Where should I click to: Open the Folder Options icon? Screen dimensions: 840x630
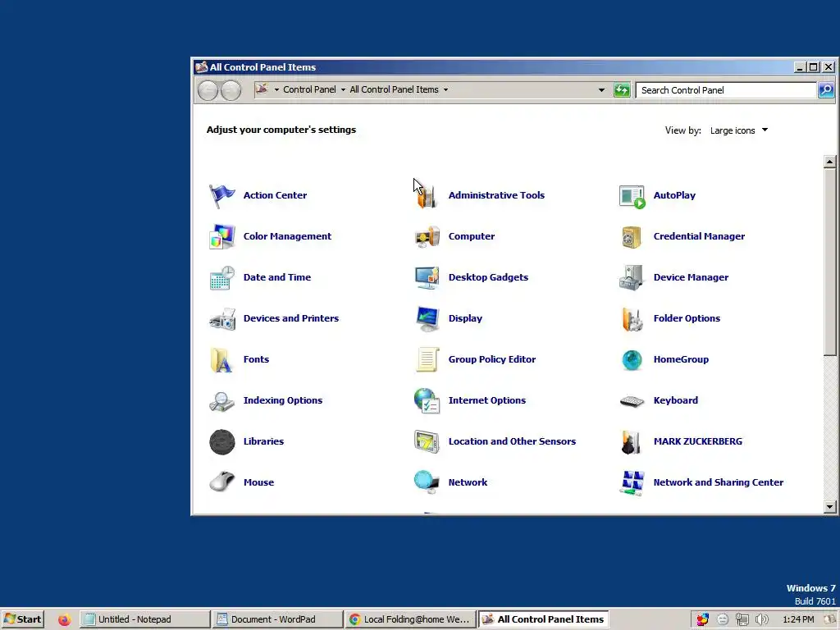pos(632,319)
